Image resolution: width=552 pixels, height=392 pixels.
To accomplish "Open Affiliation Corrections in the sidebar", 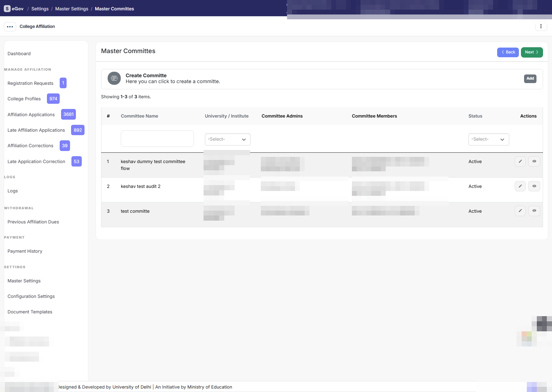I will pos(30,146).
